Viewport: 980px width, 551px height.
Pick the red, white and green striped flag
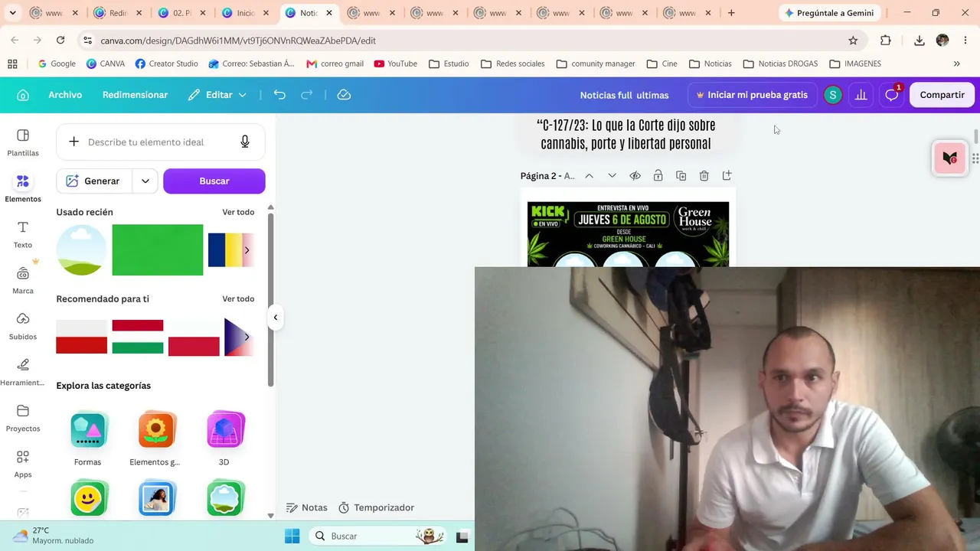(138, 337)
